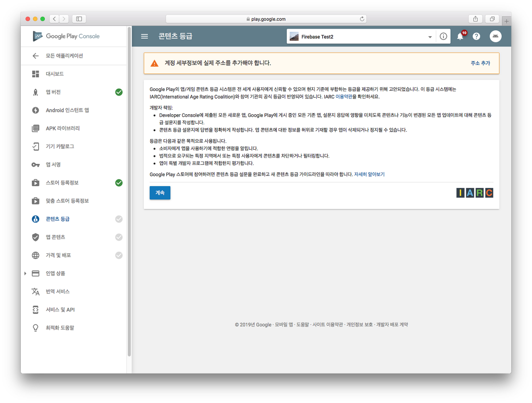Open the Firebase Test2 app dropdown
Image resolution: width=532 pixels, height=403 pixels.
430,37
